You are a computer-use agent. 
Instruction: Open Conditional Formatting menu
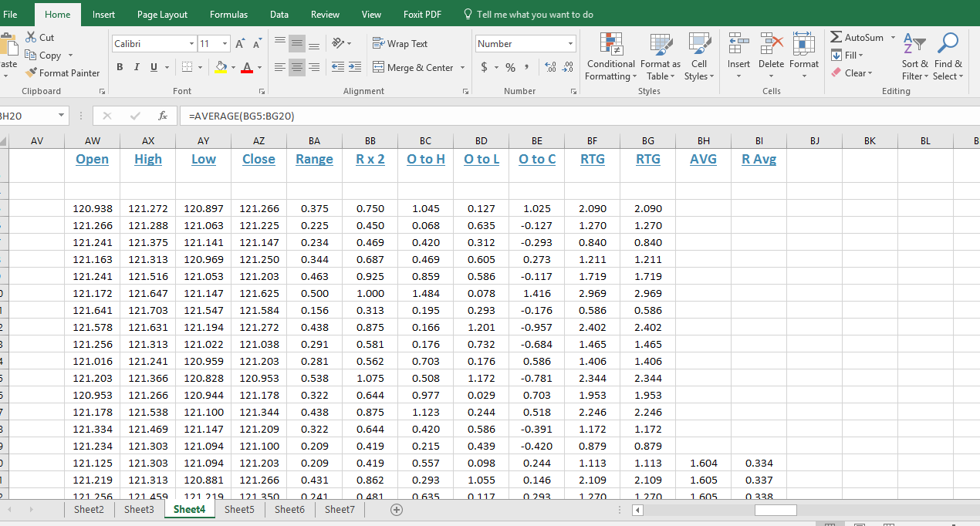[x=610, y=57]
